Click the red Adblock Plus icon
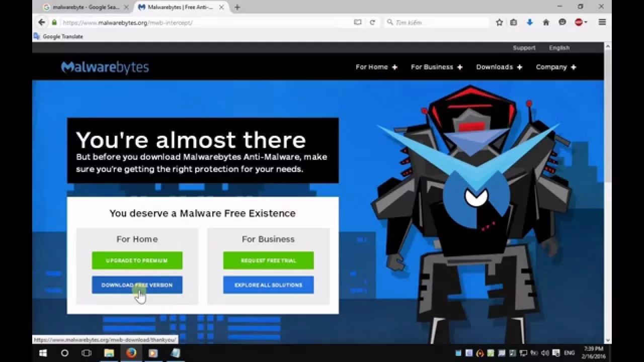This screenshot has height=362, width=644. (x=579, y=22)
